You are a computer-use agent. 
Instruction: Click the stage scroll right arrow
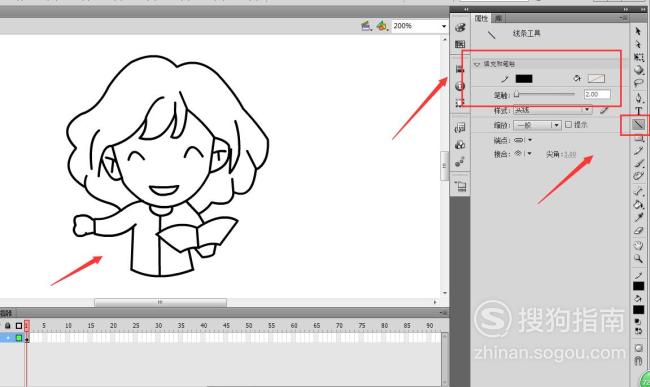point(435,302)
